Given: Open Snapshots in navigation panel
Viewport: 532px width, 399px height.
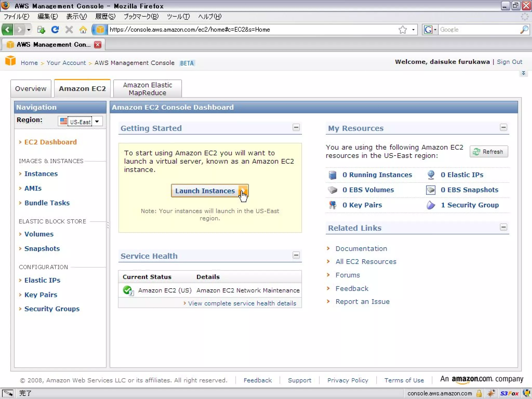Looking at the screenshot, I should [x=42, y=248].
